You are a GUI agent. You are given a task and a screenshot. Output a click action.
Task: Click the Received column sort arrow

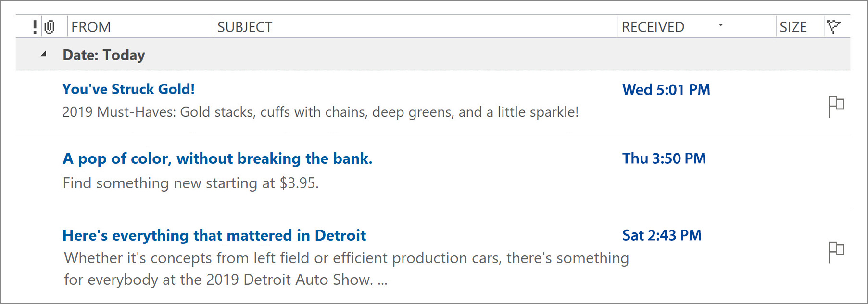pyautogui.click(x=720, y=25)
